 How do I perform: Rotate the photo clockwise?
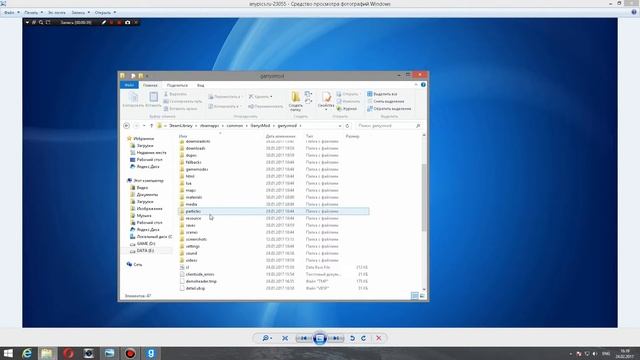(x=363, y=338)
